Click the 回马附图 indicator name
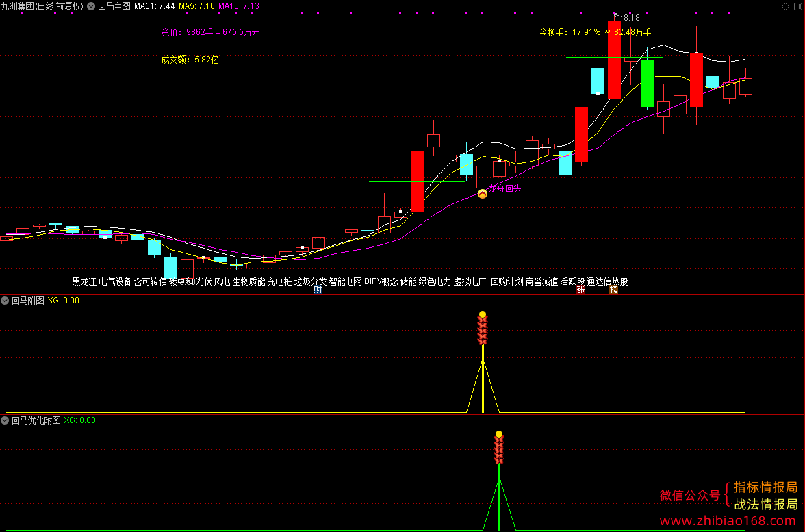Image resolution: width=805 pixels, height=532 pixels. [x=27, y=301]
